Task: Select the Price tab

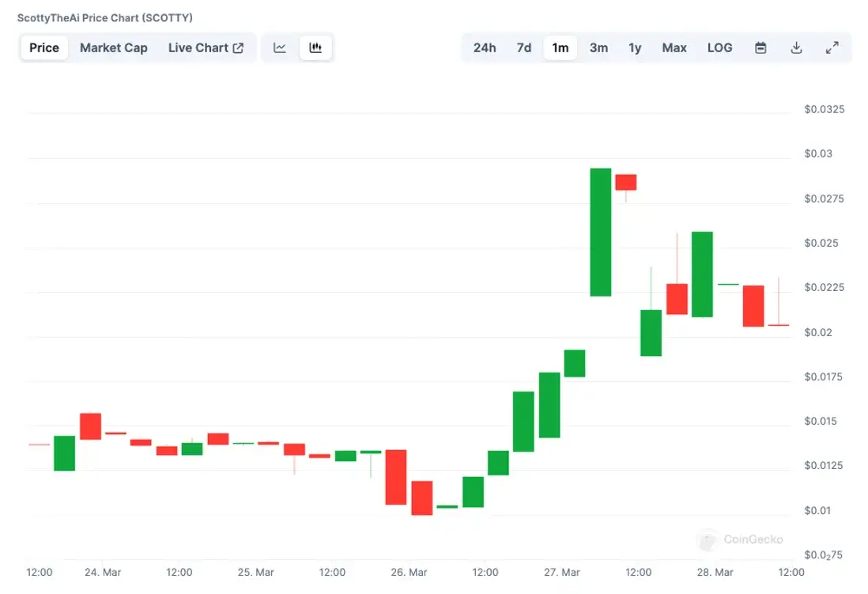Action: pos(44,47)
